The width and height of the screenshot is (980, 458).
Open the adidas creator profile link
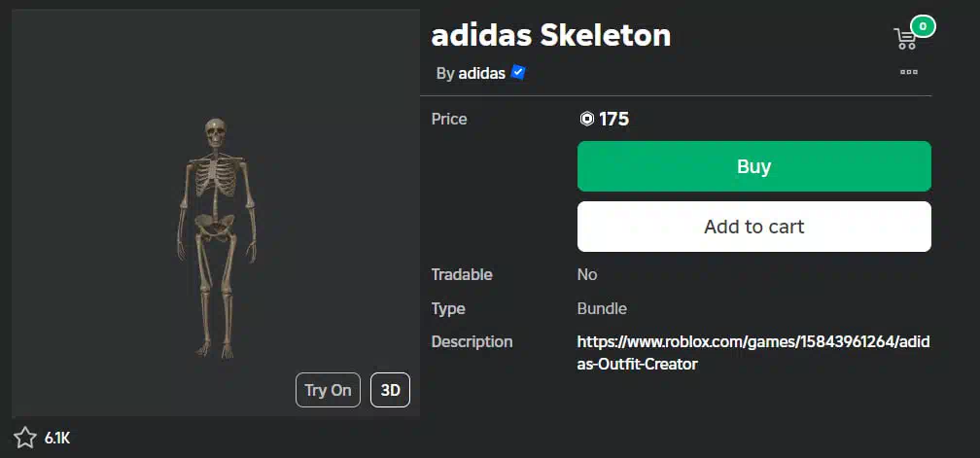[482, 73]
